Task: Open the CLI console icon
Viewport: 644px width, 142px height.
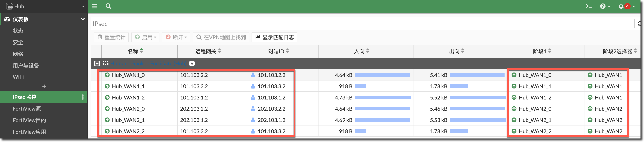Action: point(589,6)
